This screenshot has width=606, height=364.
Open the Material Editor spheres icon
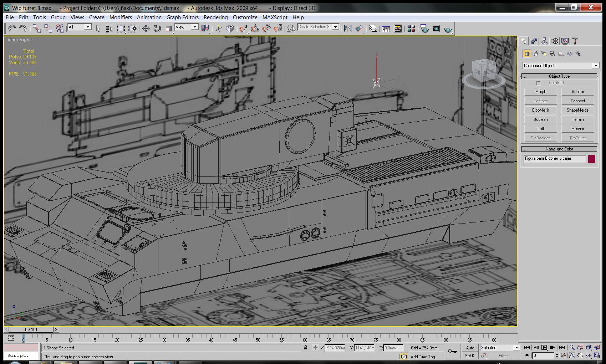[x=411, y=29]
